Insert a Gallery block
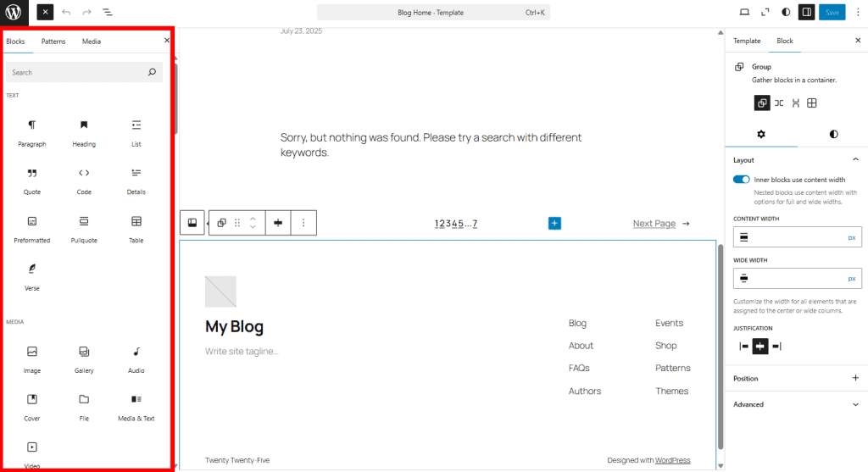Image resolution: width=868 pixels, height=472 pixels. tap(84, 359)
